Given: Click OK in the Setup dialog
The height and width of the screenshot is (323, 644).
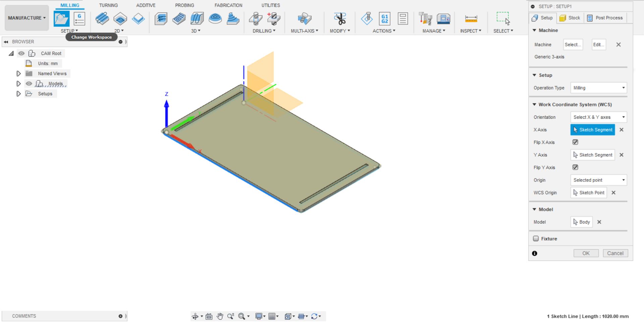Looking at the screenshot, I should (x=586, y=253).
